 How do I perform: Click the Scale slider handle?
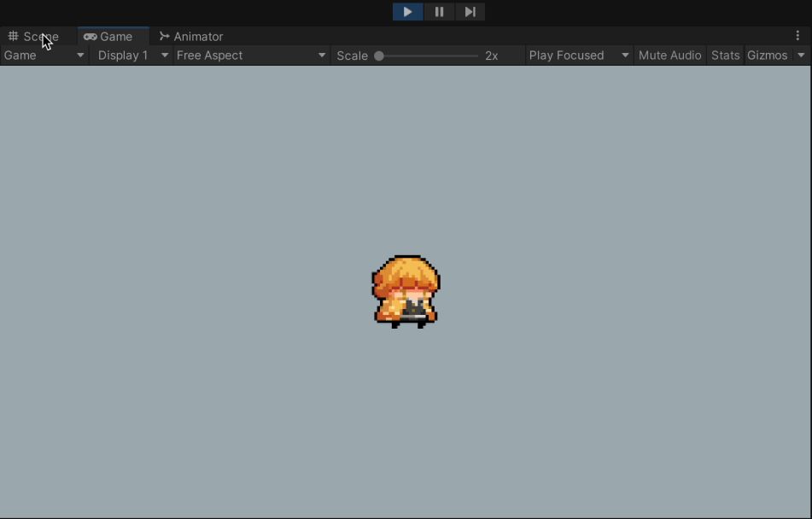pos(379,55)
